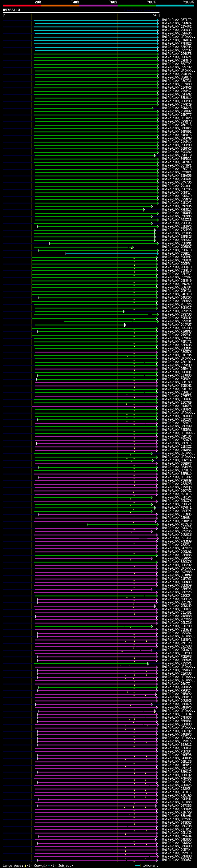This screenshot has width=197, height=868.
Task: Open hit UniRef100_Q5GR14
Action: click(x=176, y=253)
